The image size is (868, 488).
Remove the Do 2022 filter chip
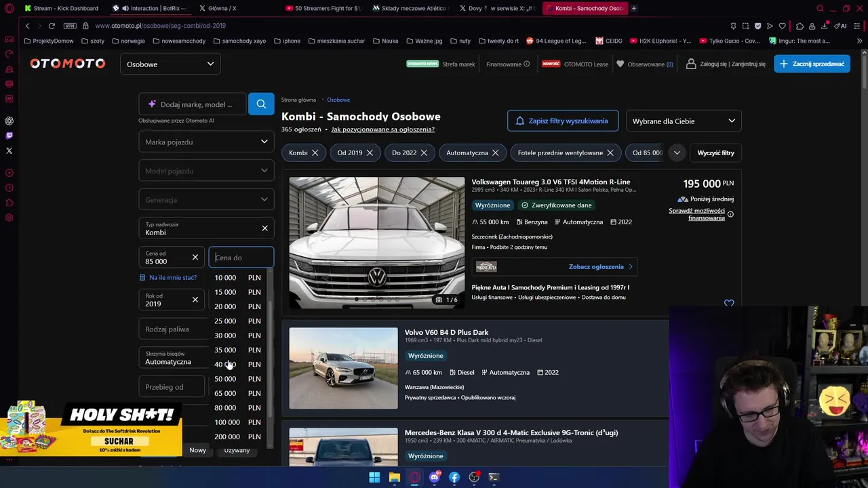[x=424, y=152]
